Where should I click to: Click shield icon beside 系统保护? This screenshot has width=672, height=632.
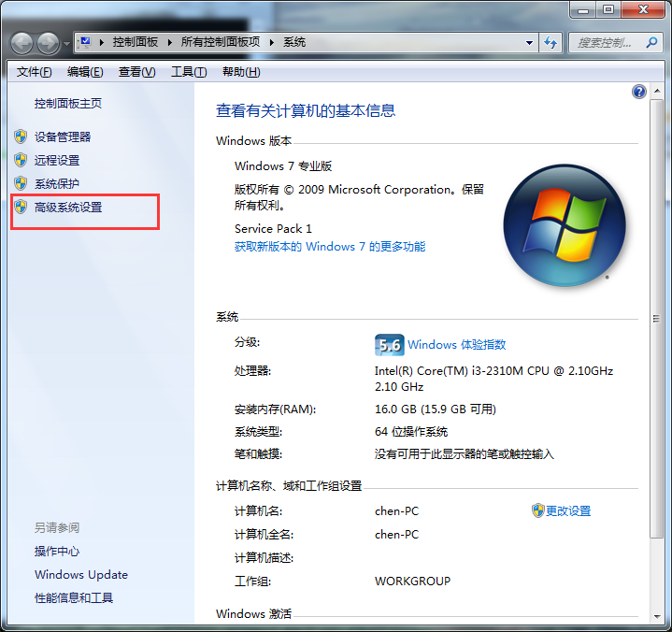click(21, 183)
